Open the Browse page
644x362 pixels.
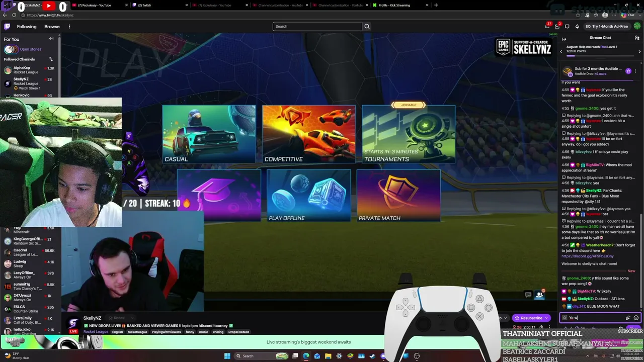(x=52, y=27)
